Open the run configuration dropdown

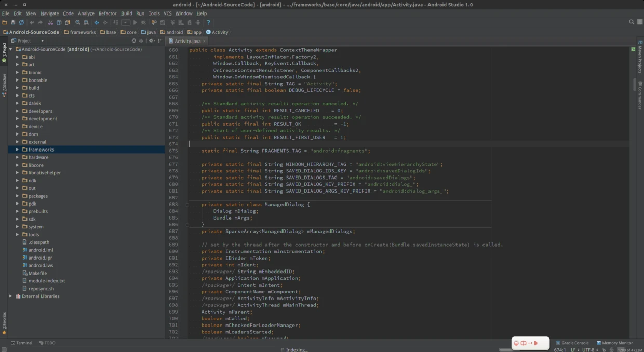(125, 22)
